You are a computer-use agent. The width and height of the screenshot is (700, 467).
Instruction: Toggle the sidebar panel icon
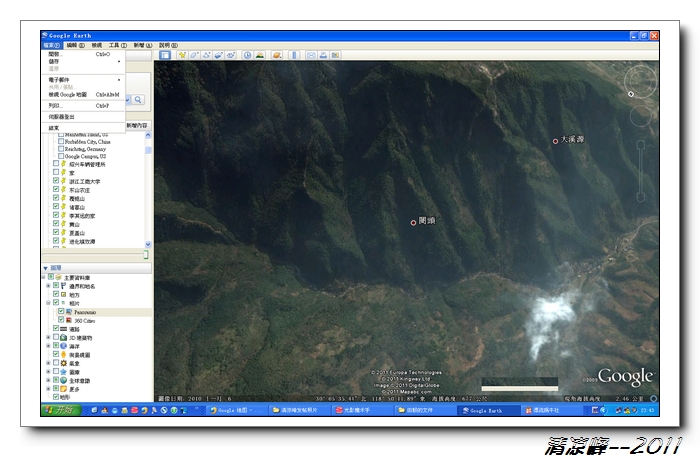click(x=162, y=55)
